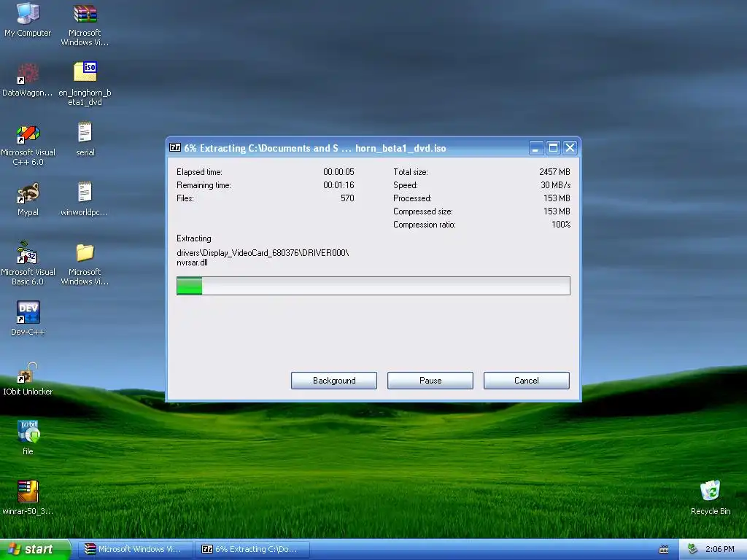The image size is (747, 560).
Task: Close the extraction dialog window
Action: 570,148
